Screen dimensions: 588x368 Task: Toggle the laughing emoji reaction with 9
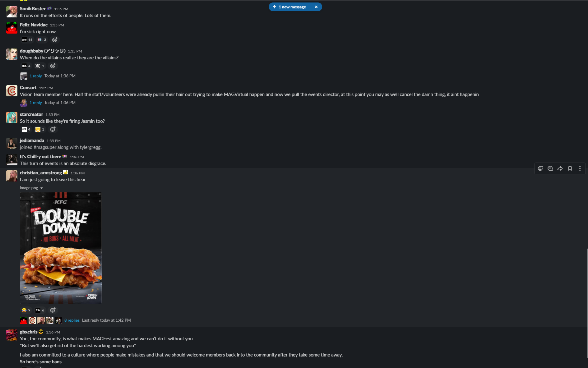pyautogui.click(x=26, y=310)
